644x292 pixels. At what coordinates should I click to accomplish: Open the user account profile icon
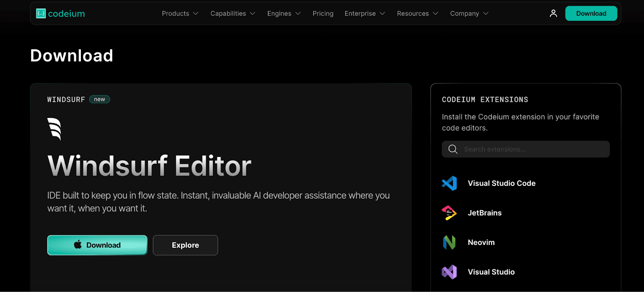(x=553, y=14)
